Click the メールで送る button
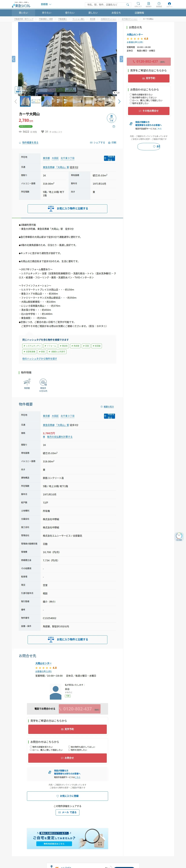186x868 pixels. click(x=68, y=812)
